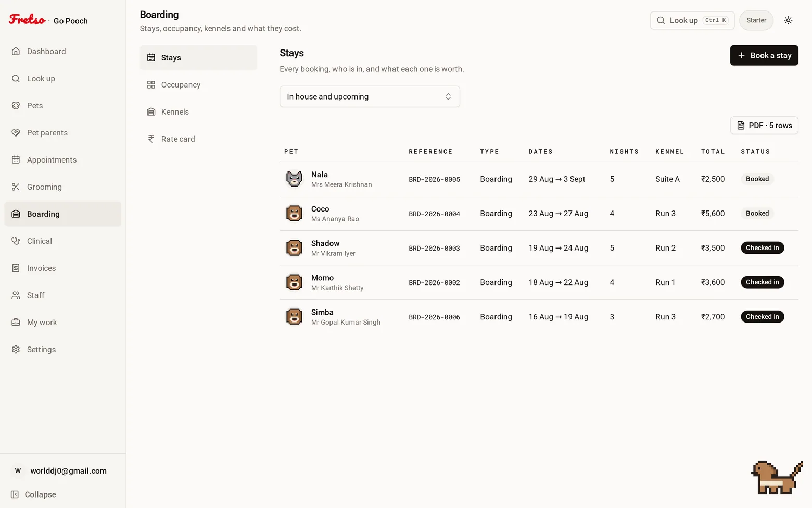The height and width of the screenshot is (508, 812).
Task: Open the Look up search box at top
Action: pyautogui.click(x=692, y=20)
